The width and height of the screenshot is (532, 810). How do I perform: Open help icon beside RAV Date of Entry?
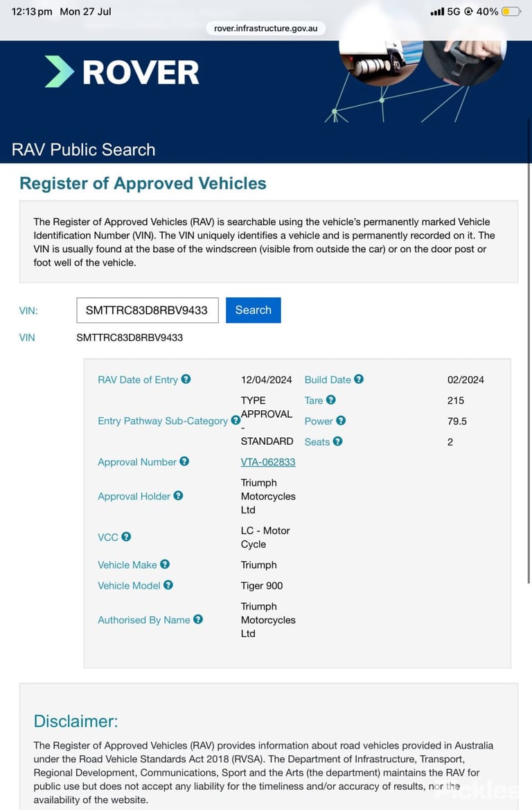pos(186,379)
